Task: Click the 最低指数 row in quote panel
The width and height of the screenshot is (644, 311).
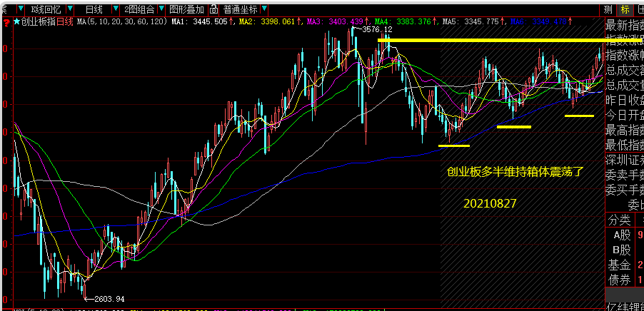Action: (x=624, y=144)
